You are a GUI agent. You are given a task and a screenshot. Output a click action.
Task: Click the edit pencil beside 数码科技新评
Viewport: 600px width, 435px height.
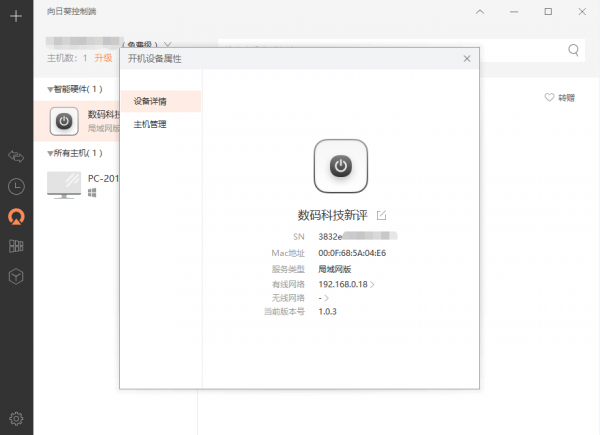tap(381, 215)
